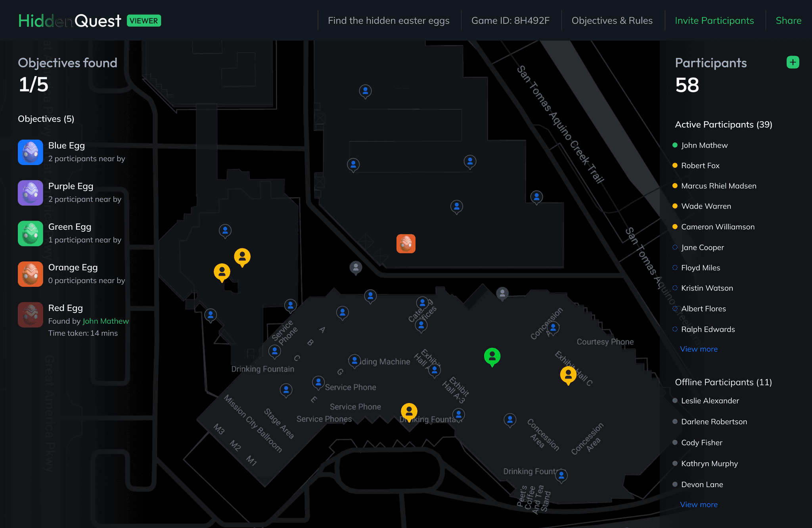Click the green participant pin on map
This screenshot has height=528, width=812.
pyautogui.click(x=492, y=356)
